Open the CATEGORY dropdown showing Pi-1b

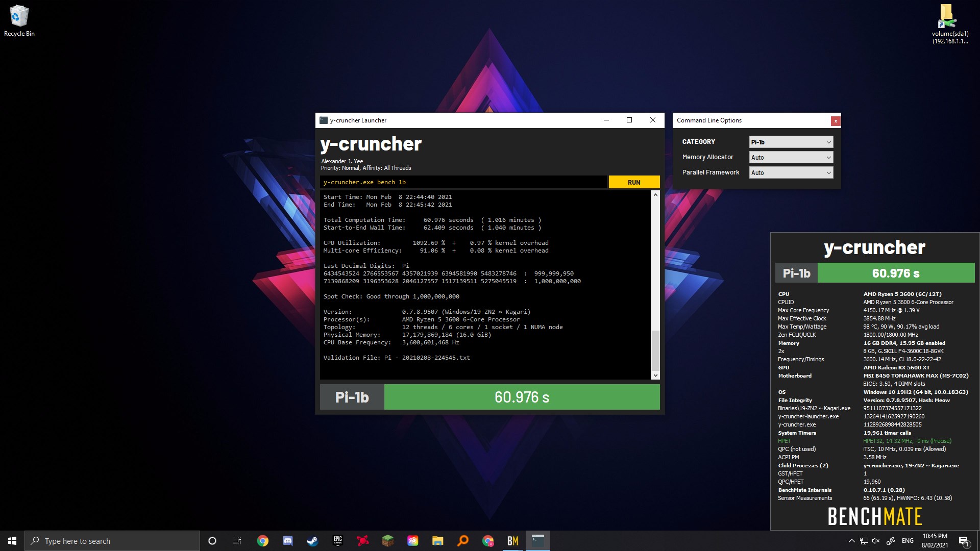[x=791, y=142]
